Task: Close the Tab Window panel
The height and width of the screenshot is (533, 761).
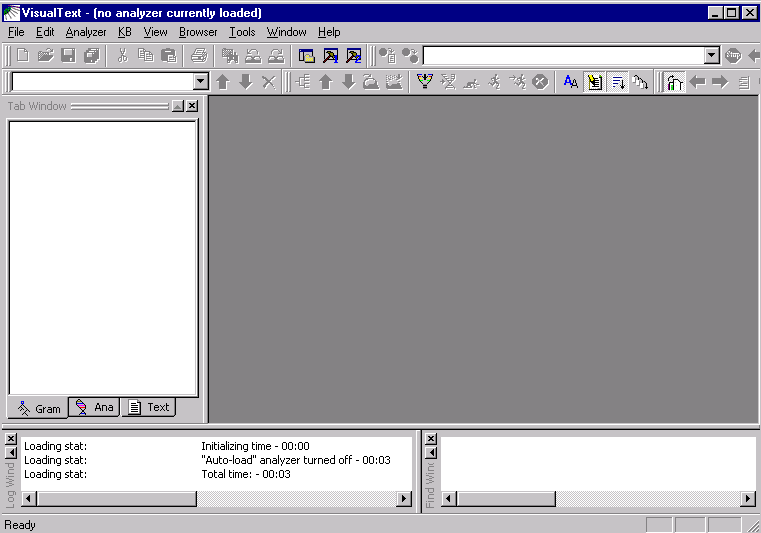Action: click(x=192, y=106)
